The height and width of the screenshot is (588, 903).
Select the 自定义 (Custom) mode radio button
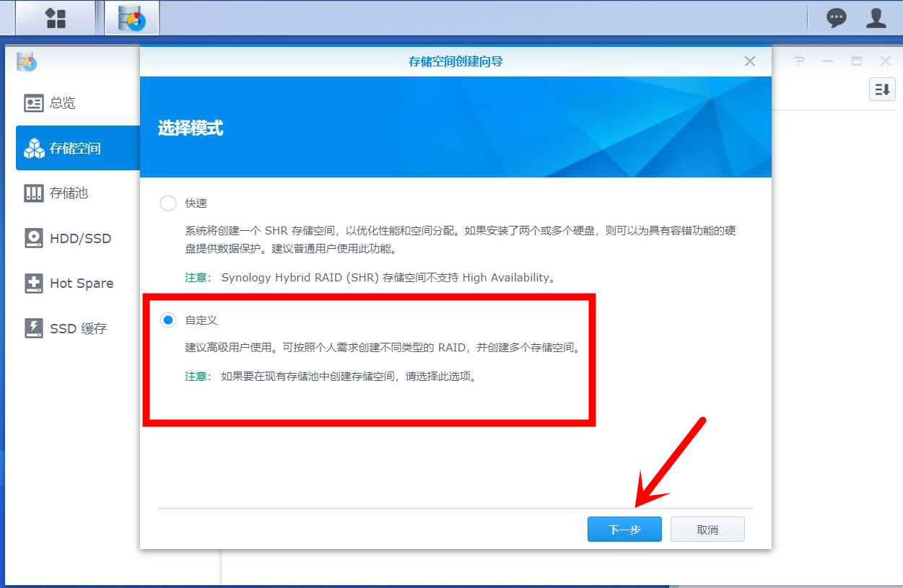pyautogui.click(x=167, y=320)
